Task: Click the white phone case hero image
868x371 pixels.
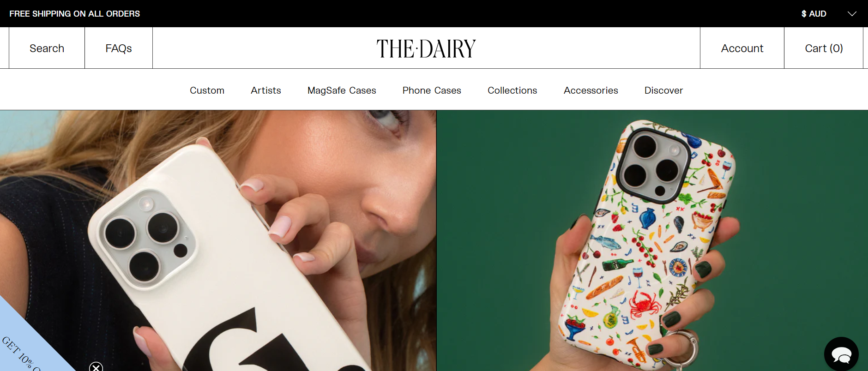Action: click(x=218, y=240)
